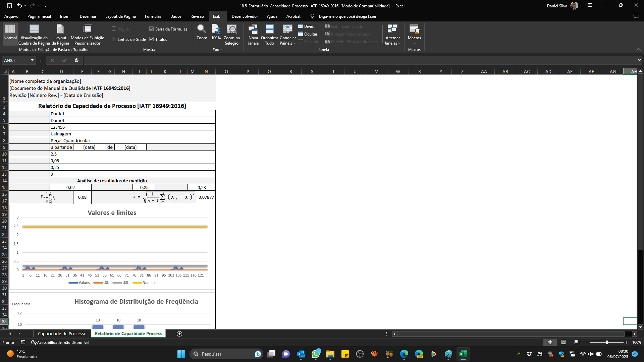Enable Linhas de Grade display

(114, 39)
